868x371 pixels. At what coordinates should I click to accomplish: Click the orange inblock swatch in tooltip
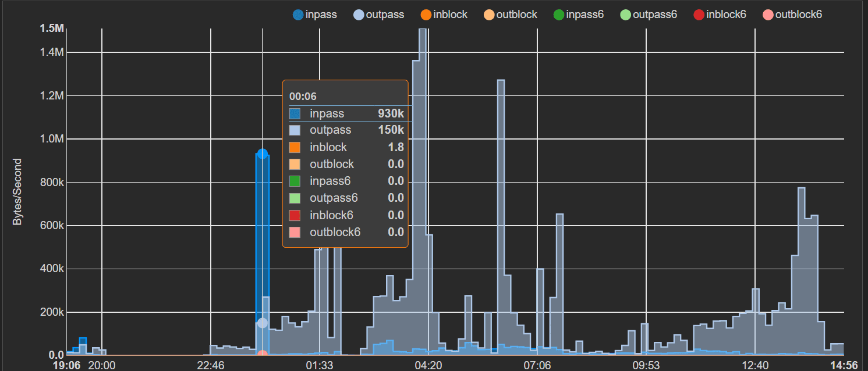click(x=295, y=148)
